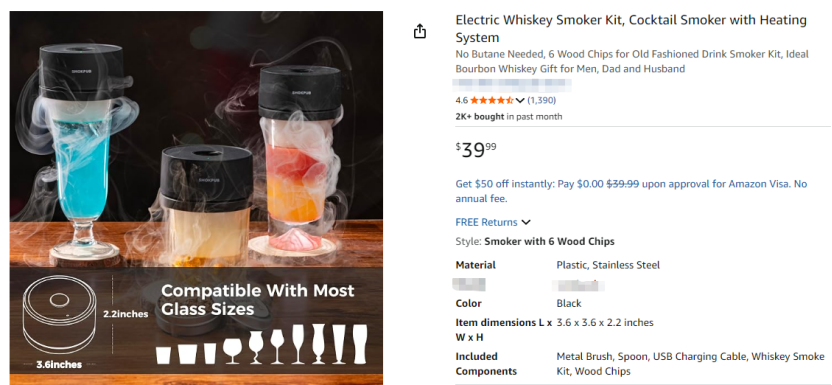
Task: Click the short tumbler glass silhouette icon
Action: point(163,355)
